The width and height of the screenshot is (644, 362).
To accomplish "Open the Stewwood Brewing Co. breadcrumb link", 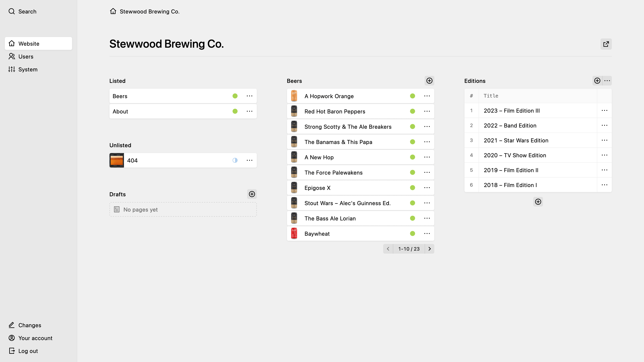I will (150, 11).
